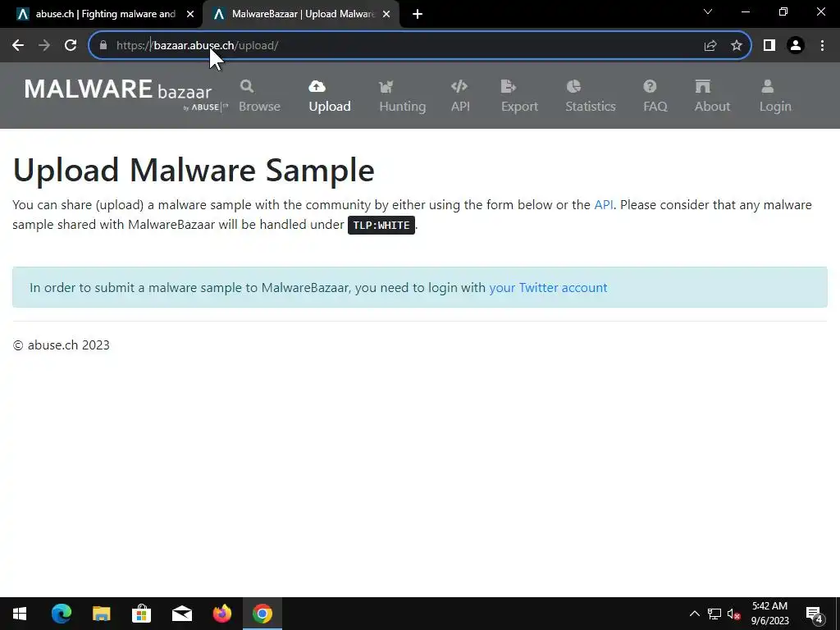Close the MalwareBazaar tab
This screenshot has height=630, width=840.
pos(386,14)
